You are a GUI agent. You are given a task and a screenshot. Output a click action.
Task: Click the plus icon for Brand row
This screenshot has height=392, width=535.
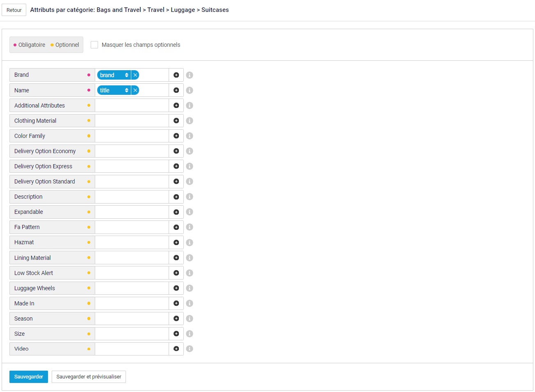[x=176, y=75]
